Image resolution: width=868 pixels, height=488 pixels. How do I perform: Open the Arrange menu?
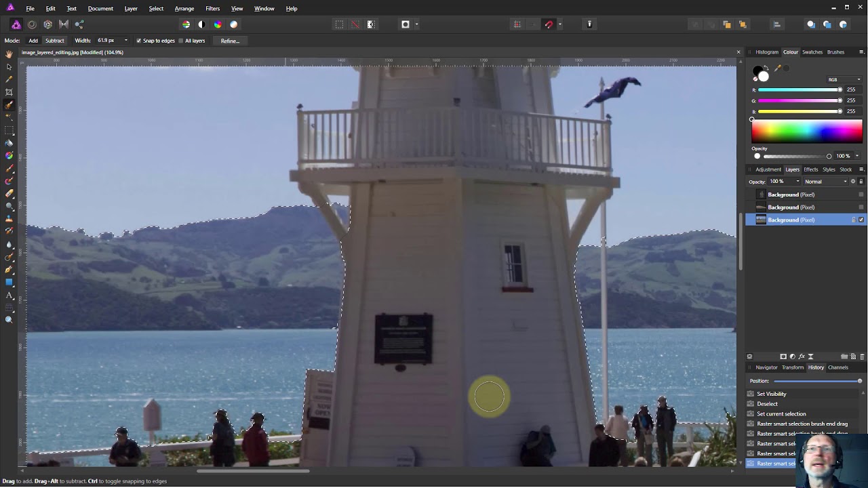pyautogui.click(x=184, y=8)
